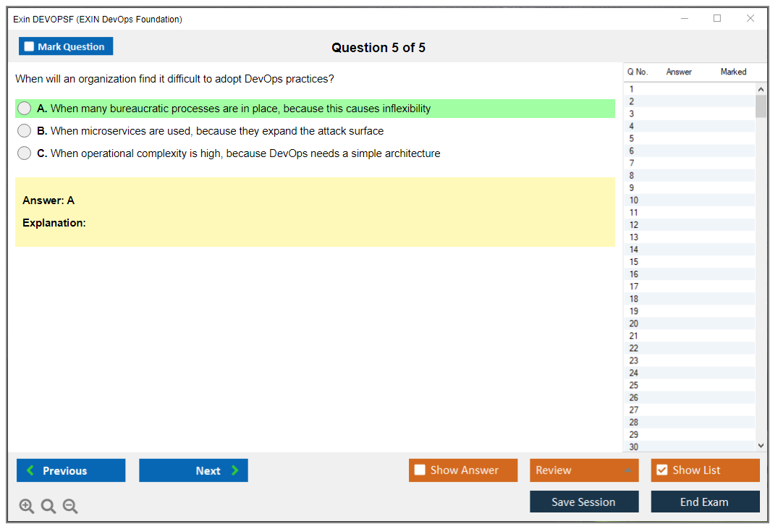
Task: Select question 10 in the question list
Action: [x=635, y=200]
